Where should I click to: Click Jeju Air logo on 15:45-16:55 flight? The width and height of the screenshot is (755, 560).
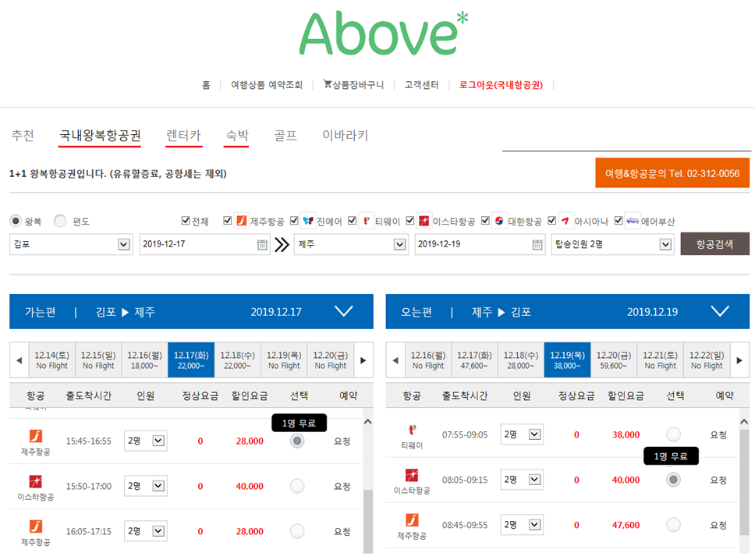[x=36, y=436]
